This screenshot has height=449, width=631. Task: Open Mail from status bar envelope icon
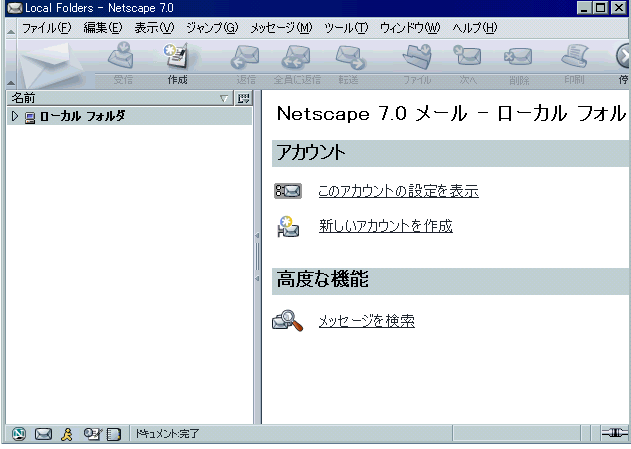pos(43,434)
